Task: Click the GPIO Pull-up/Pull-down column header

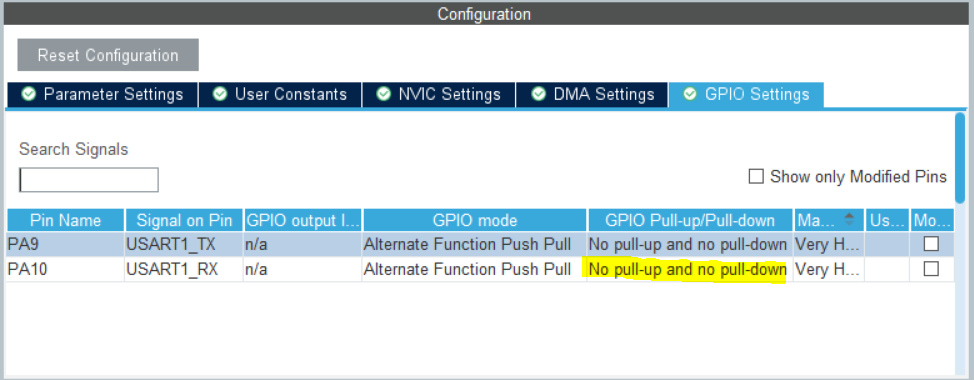Action: (x=690, y=220)
